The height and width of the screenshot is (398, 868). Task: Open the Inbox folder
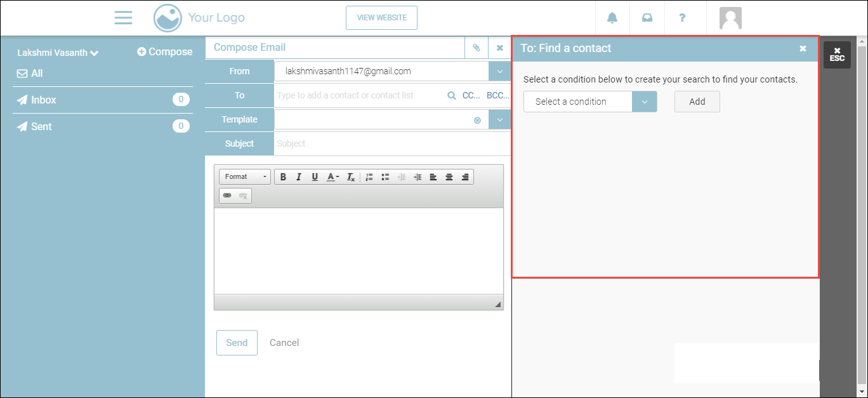pos(44,100)
